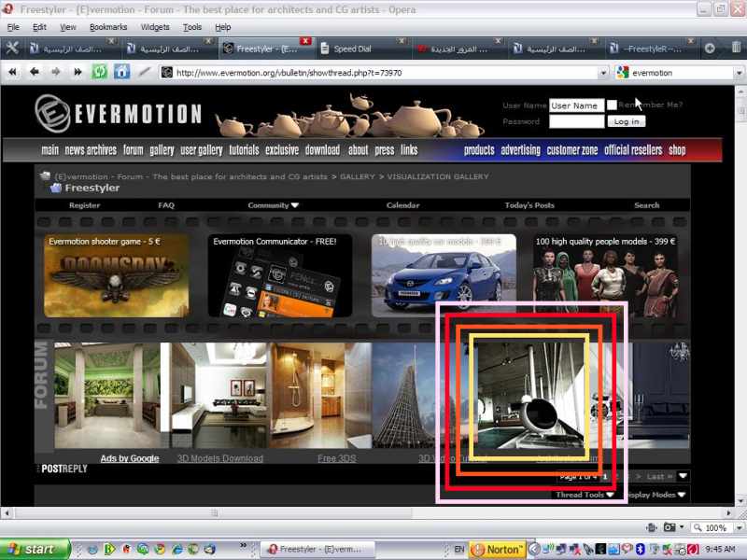Open the Windows start menu
This screenshot has height=560, width=747.
coord(35,549)
